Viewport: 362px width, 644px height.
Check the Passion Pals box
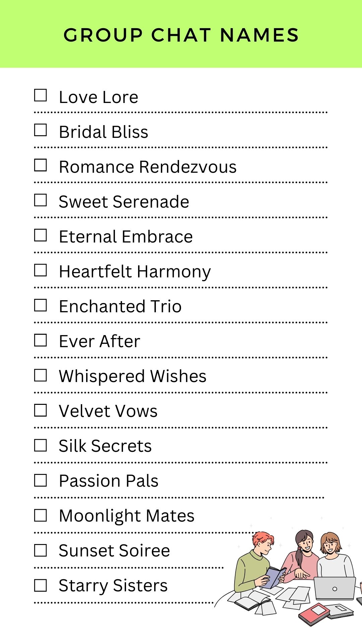coord(41,480)
